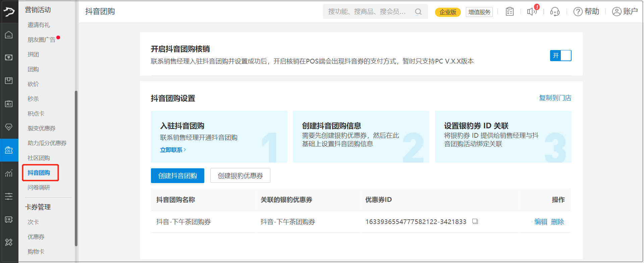Click 创建银豹优惠券 button

coord(240,176)
